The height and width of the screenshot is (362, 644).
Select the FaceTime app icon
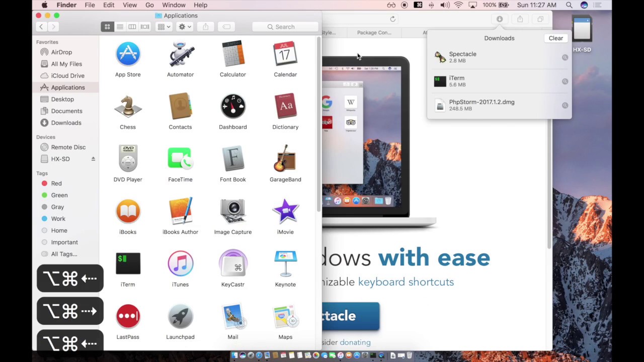tap(180, 159)
